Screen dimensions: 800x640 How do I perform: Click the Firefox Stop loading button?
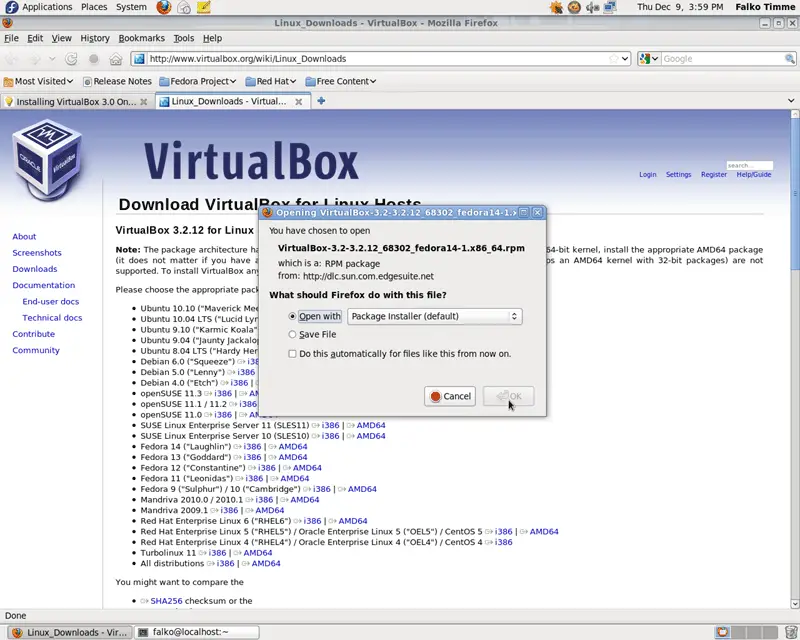click(x=93, y=59)
